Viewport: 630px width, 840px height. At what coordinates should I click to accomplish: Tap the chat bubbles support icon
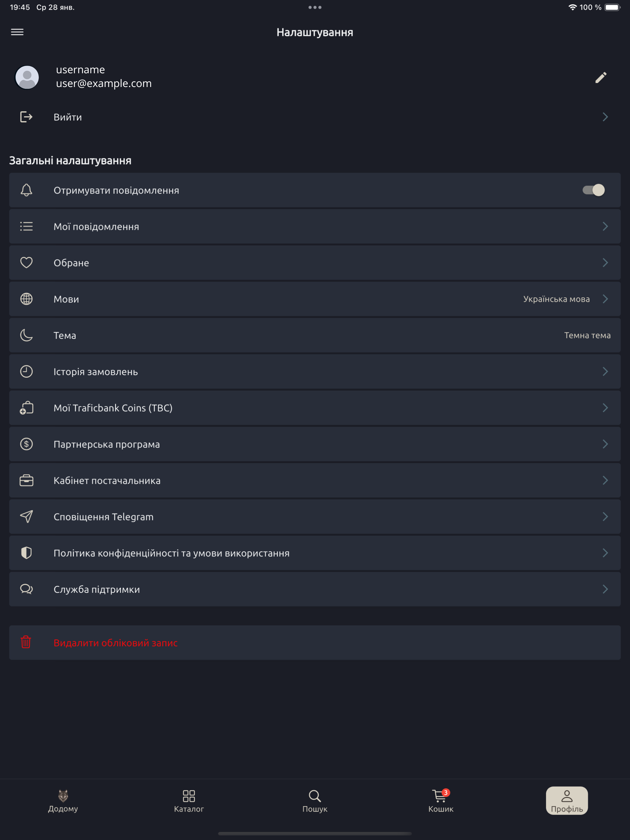(x=26, y=589)
